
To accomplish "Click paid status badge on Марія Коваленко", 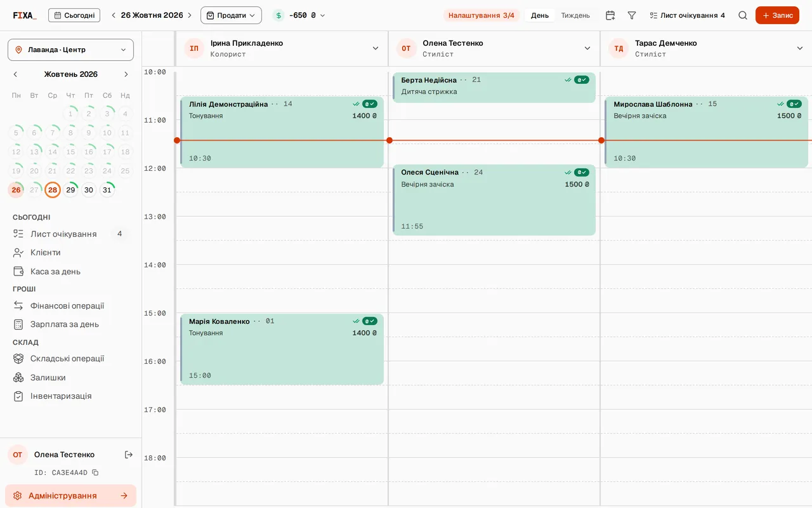I will pyautogui.click(x=370, y=321).
